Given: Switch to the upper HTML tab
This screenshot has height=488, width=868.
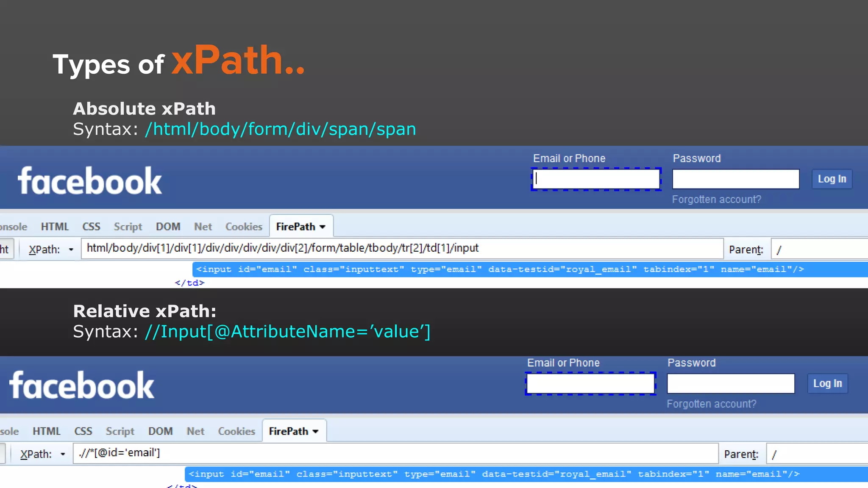Looking at the screenshot, I should (55, 227).
